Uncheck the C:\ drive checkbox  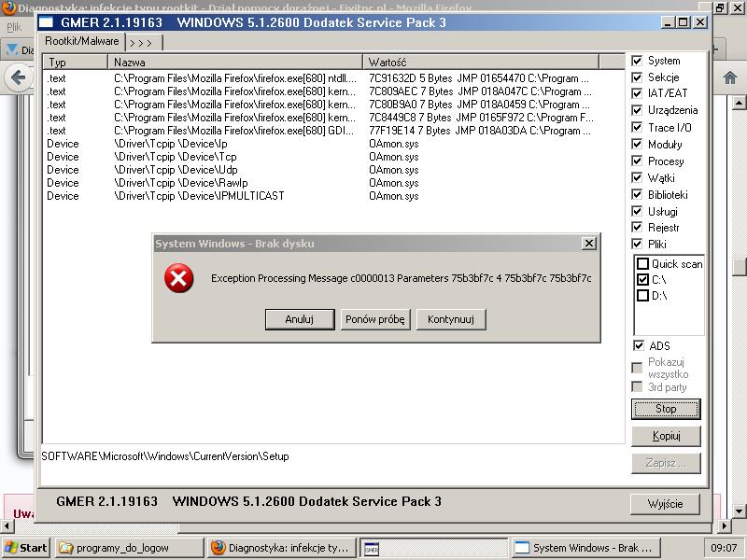point(642,279)
